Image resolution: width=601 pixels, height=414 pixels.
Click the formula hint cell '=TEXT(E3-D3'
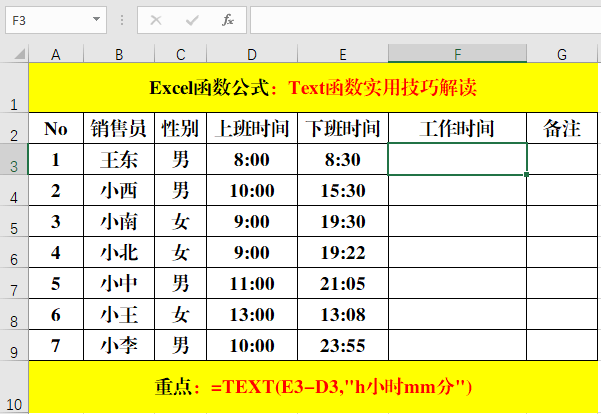coord(313,387)
